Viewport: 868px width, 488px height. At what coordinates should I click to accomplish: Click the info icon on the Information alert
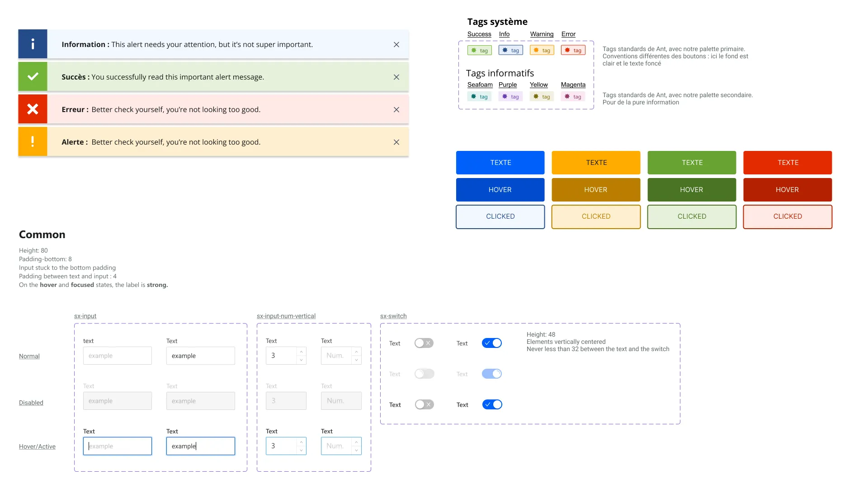click(32, 44)
